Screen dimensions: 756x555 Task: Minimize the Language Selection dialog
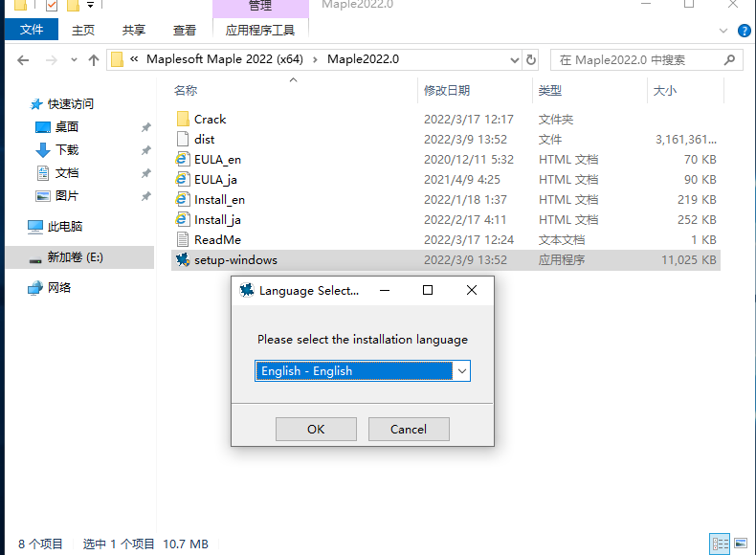coord(385,290)
